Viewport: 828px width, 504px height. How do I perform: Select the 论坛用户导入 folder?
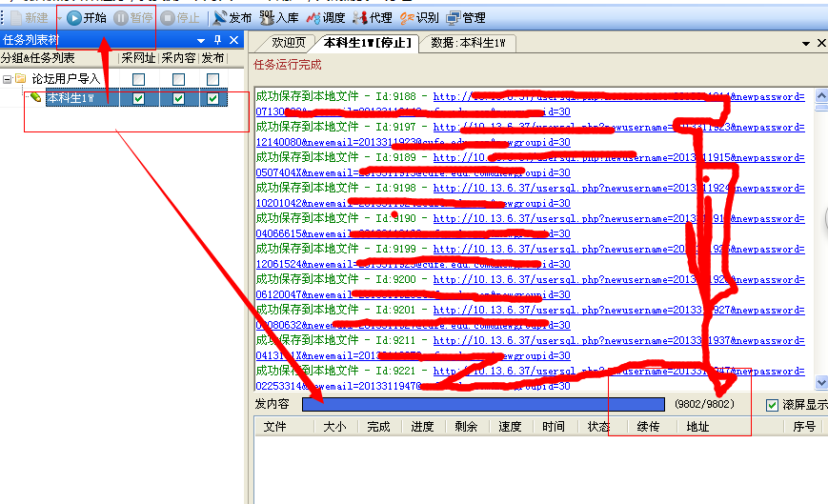pos(66,79)
